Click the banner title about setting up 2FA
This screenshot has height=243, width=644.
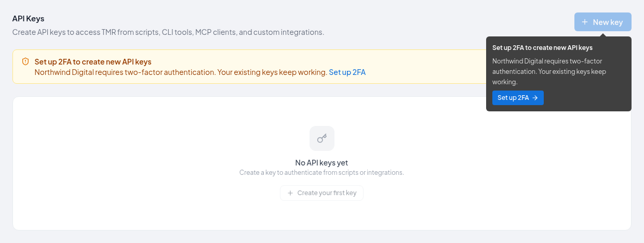[x=93, y=62]
